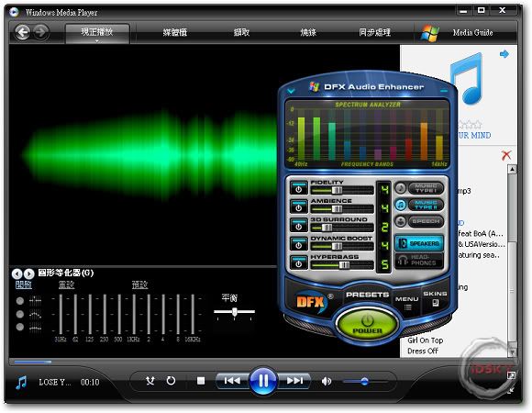Open the Media Guide tab

[472, 32]
